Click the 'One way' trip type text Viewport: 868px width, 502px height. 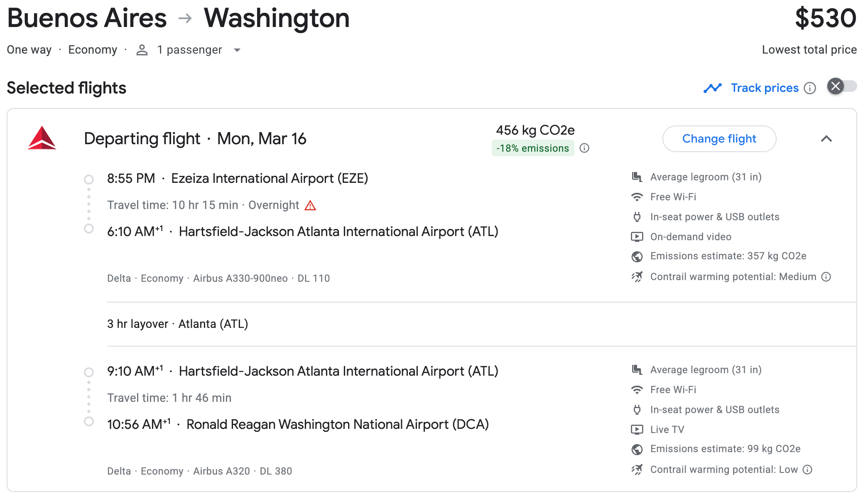click(29, 50)
